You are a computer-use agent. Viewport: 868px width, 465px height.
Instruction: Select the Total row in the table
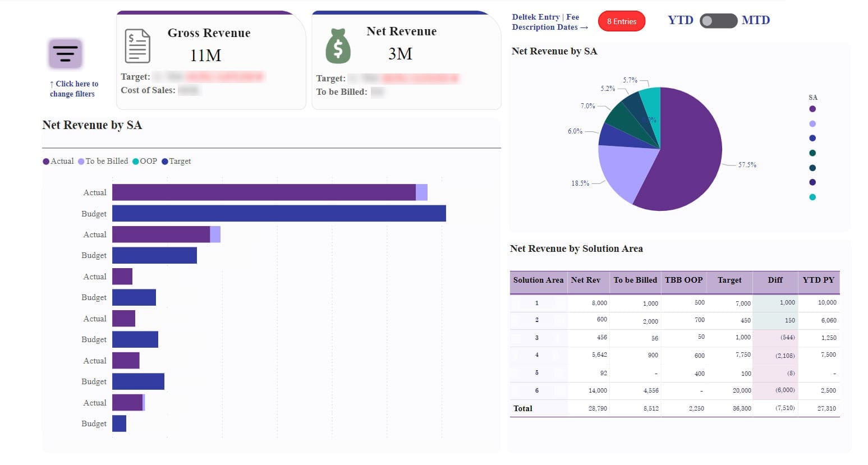click(674, 408)
